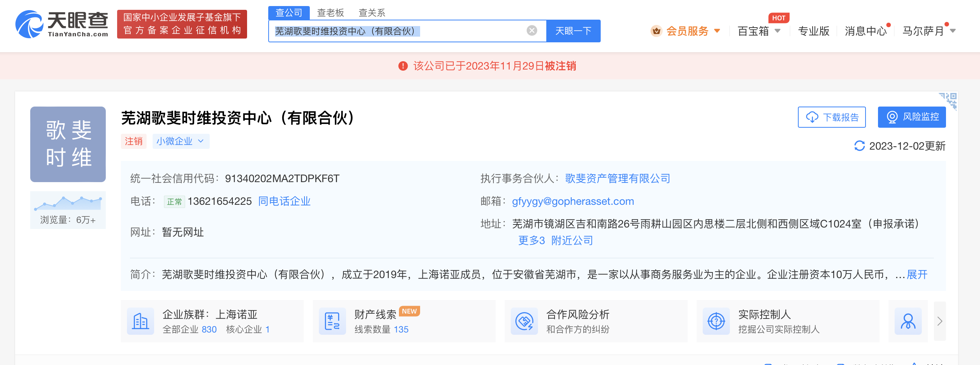Image resolution: width=980 pixels, height=365 pixels.
Task: Click the 下载报告 button
Action: pos(832,117)
